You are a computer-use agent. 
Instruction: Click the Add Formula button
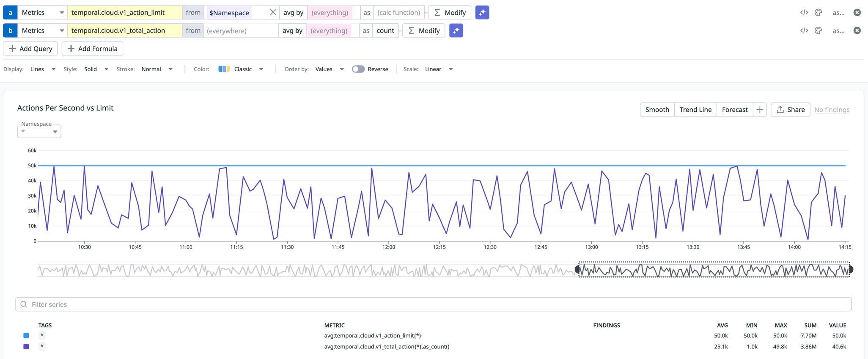click(x=92, y=49)
